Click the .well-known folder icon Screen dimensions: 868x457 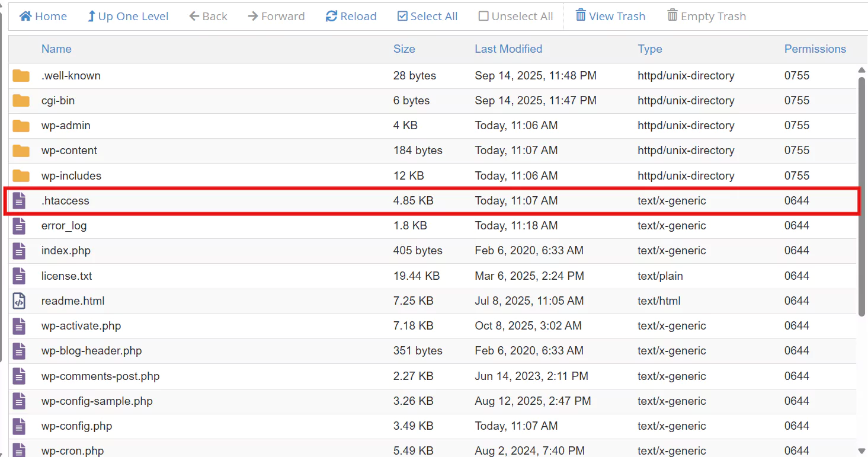(x=21, y=76)
